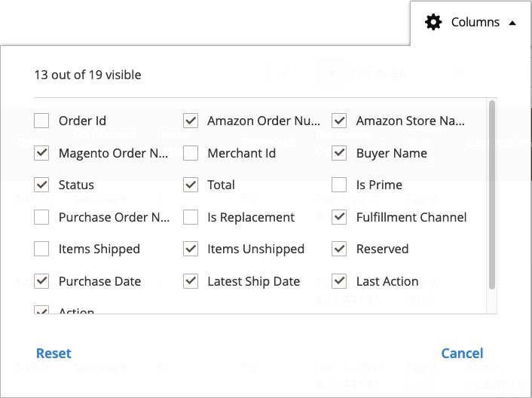Image resolution: width=532 pixels, height=398 pixels.
Task: Collapse the Columns dropdown arrow
Action: pyautogui.click(x=512, y=23)
